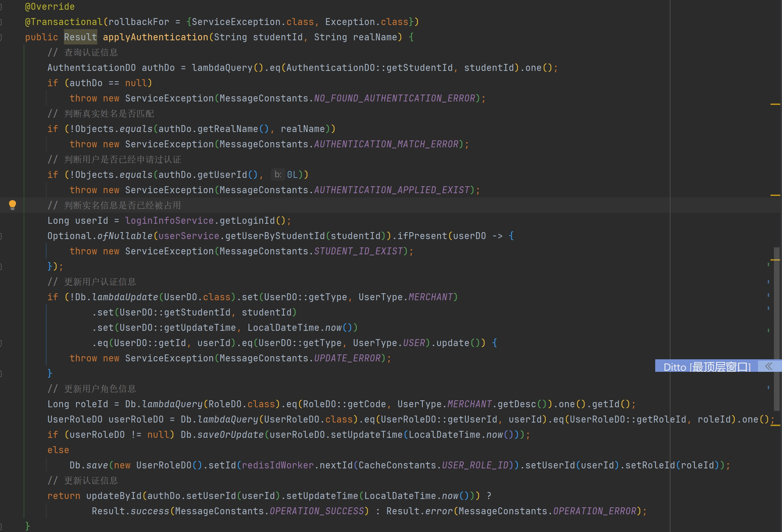Viewport: 782px width, 532px height.
Task: Fold the applyAuthentication method at its signature line
Action: tap(1, 37)
